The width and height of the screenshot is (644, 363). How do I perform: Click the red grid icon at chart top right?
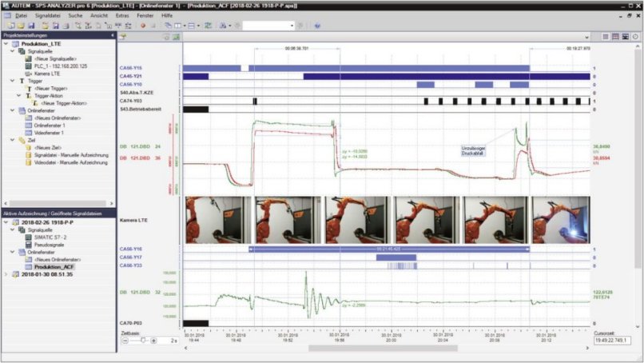point(615,37)
